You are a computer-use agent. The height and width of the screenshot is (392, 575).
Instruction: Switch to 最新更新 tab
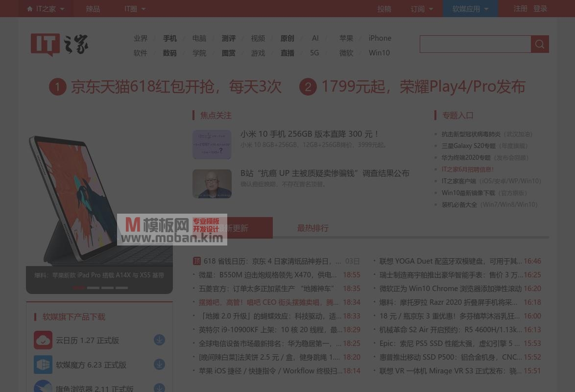tap(233, 228)
